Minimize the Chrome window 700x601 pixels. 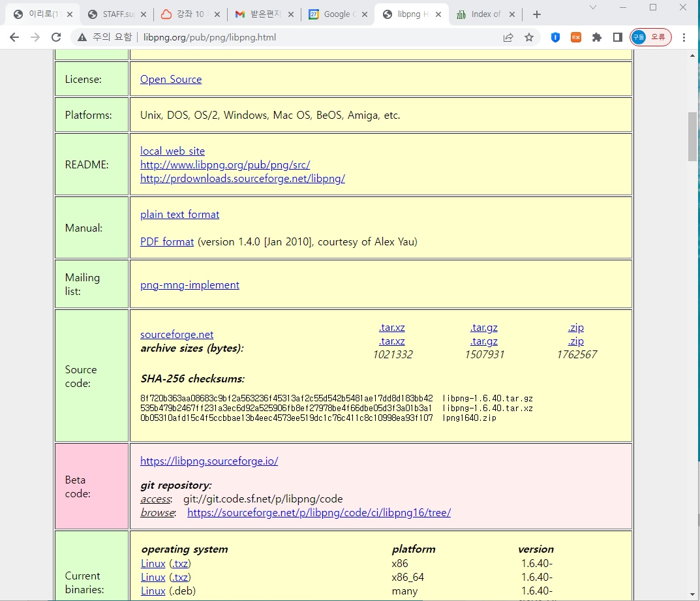[623, 7]
